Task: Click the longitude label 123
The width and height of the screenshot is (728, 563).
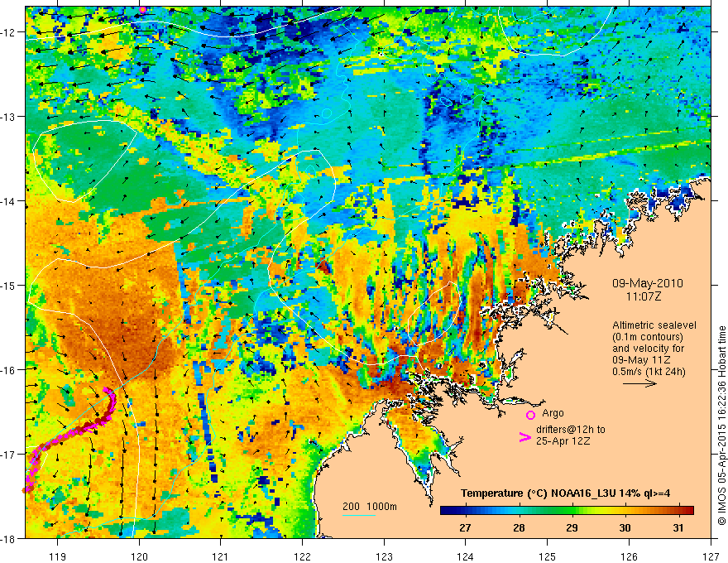Action: pos(384,556)
